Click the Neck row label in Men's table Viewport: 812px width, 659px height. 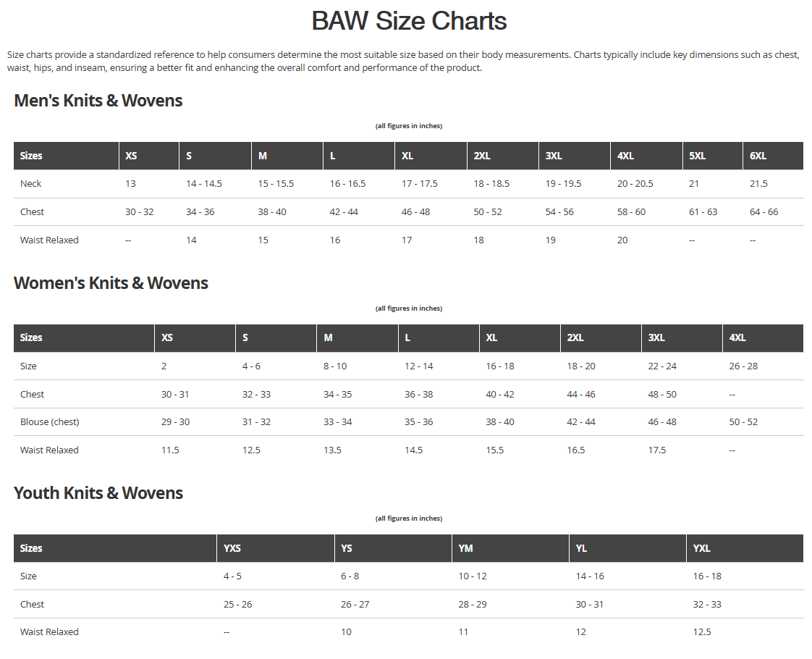coord(30,184)
